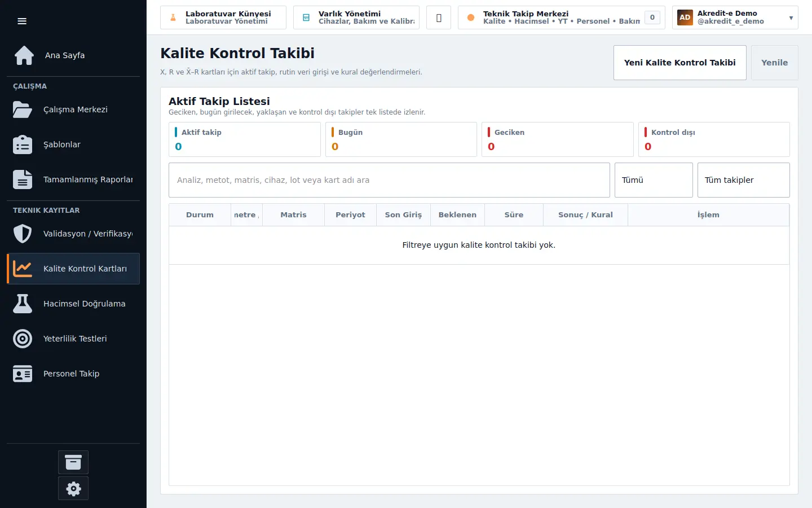Image resolution: width=812 pixels, height=508 pixels.
Task: Expand the Akredit-e Demo account dropdown arrow
Action: 791,18
